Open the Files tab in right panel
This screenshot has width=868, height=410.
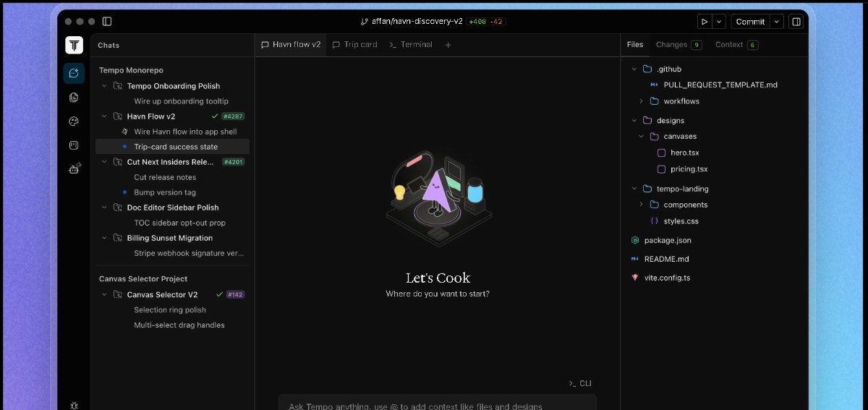[x=635, y=45]
